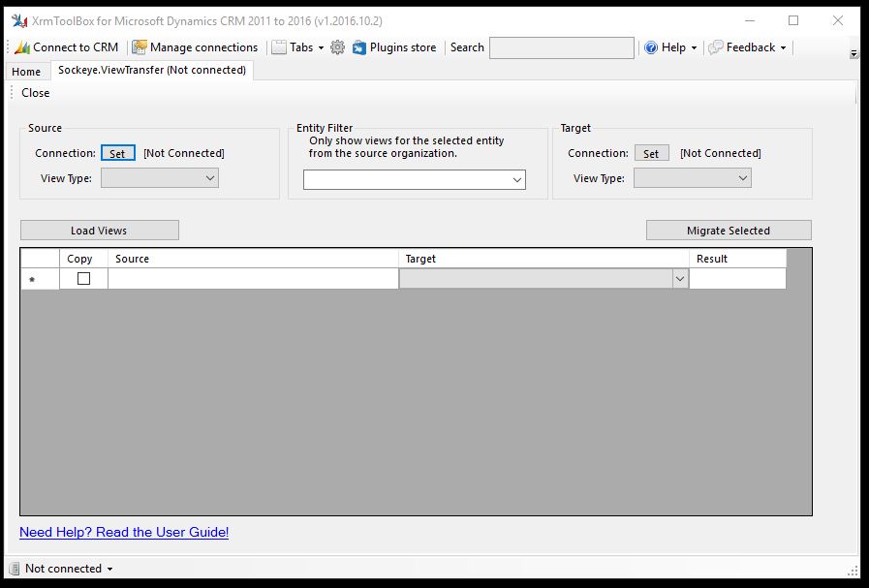Open the Not connected status dropdown
The image size is (869, 588).
(x=69, y=569)
